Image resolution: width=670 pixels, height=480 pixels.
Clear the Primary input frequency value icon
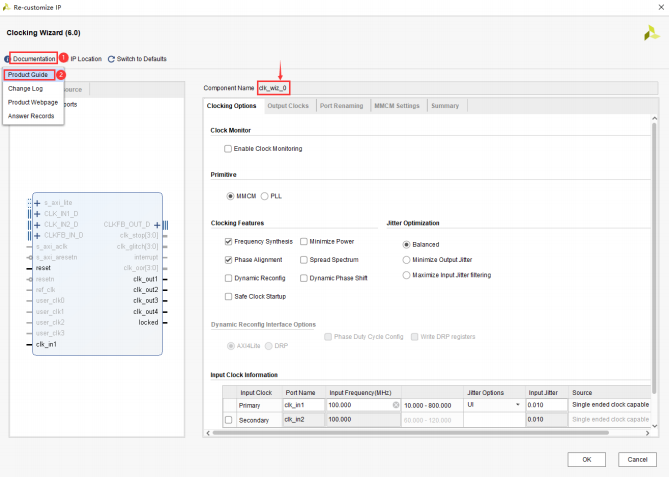point(396,405)
